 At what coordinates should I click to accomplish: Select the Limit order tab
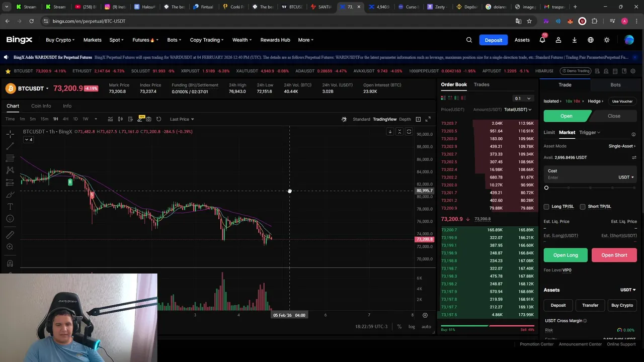click(x=549, y=132)
